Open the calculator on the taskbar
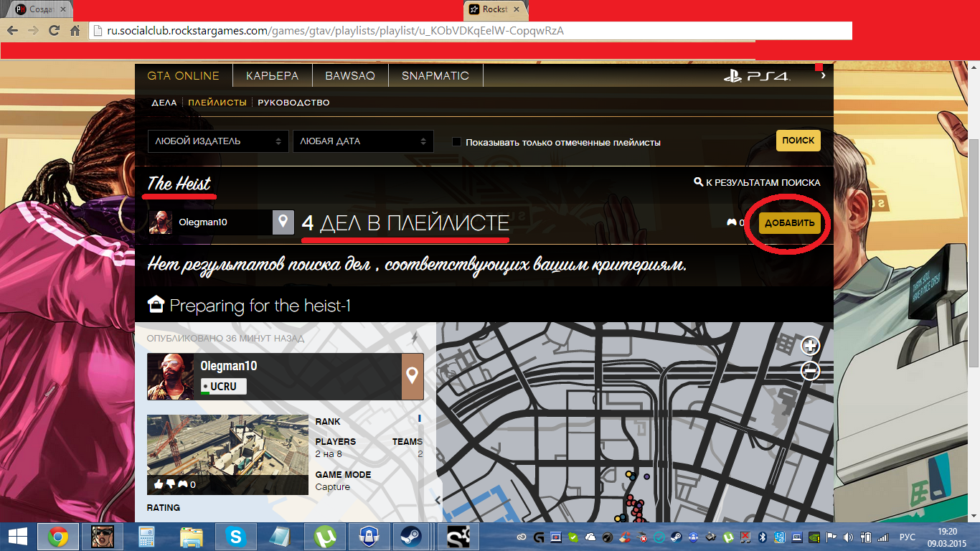The height and width of the screenshot is (551, 980). pos(147,537)
